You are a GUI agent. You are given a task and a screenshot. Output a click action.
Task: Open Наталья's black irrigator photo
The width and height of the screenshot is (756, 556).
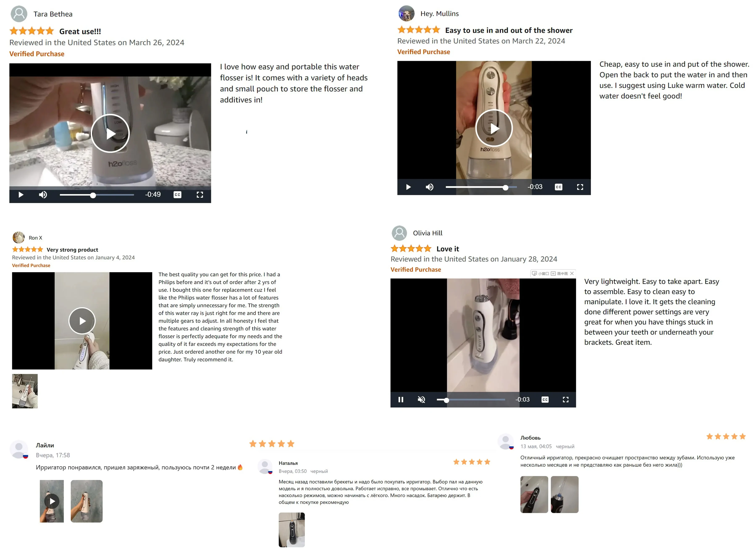[x=291, y=530]
